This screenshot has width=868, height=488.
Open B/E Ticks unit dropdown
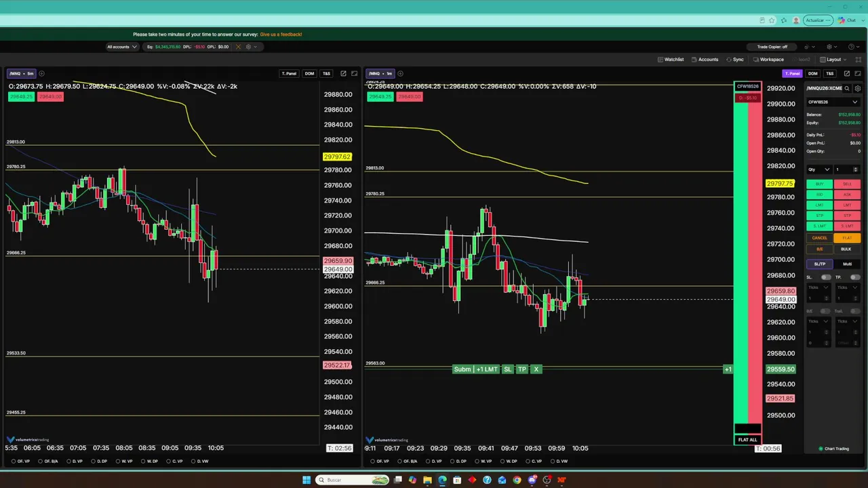point(818,321)
